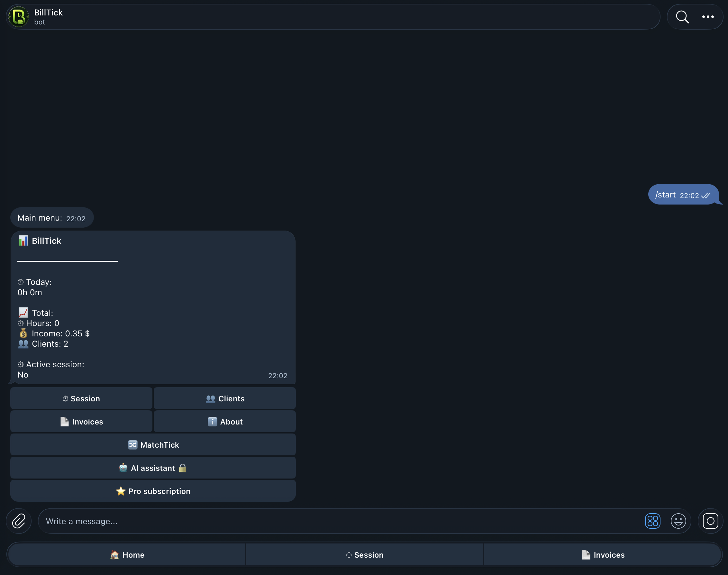The width and height of the screenshot is (728, 575).
Task: Click the paperclip attach file icon
Action: 19,521
